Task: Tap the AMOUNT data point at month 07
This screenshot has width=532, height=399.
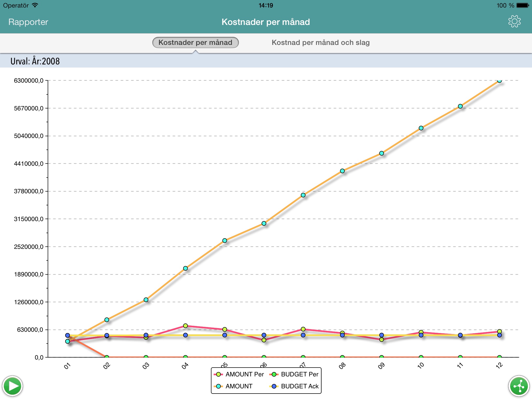Action: tap(303, 195)
